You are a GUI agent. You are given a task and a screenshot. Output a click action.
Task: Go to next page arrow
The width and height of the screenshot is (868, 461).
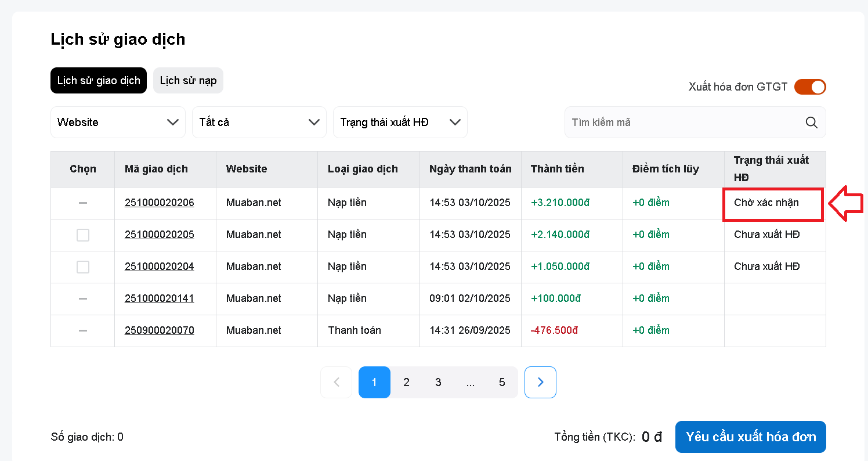540,382
